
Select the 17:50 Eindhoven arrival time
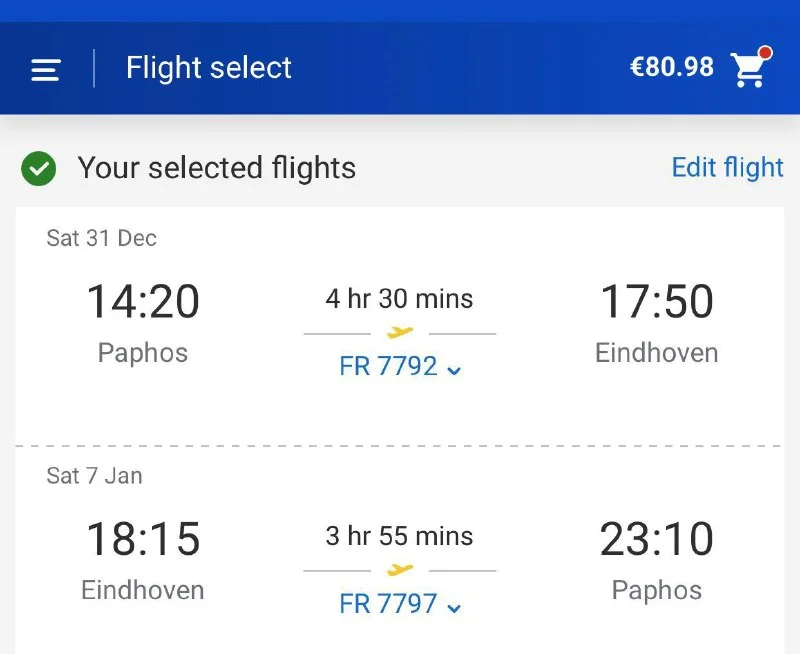(656, 301)
